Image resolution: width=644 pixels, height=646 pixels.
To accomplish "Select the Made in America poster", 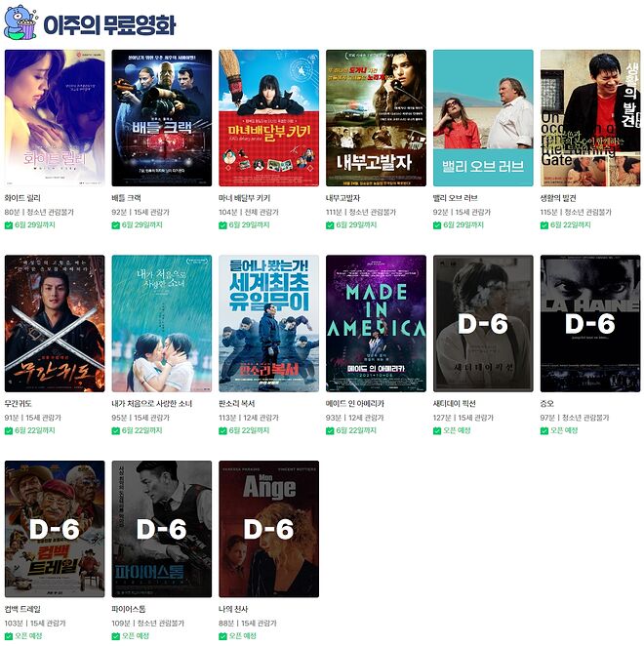I will coord(377,323).
